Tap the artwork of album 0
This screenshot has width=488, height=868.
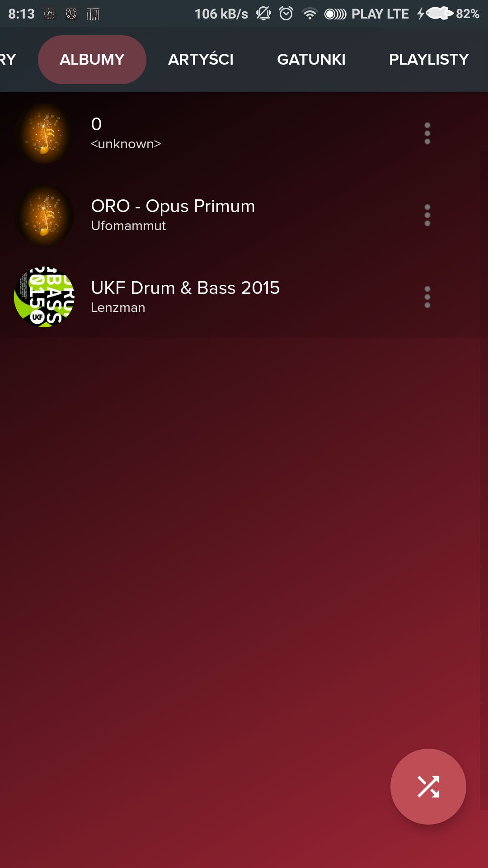tap(44, 133)
